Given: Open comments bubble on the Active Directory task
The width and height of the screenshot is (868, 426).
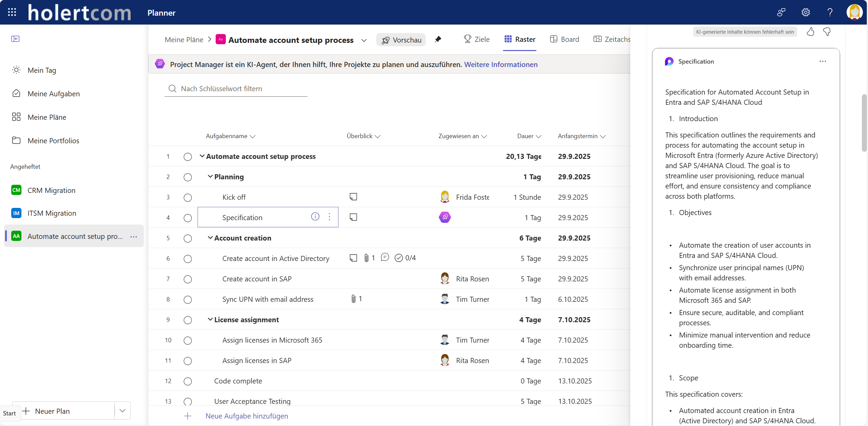Looking at the screenshot, I should pyautogui.click(x=385, y=258).
